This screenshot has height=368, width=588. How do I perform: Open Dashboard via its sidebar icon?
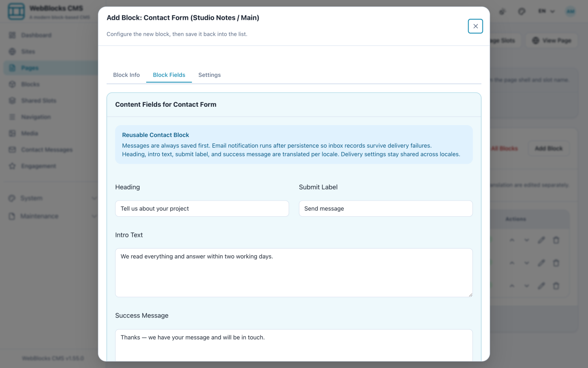tap(12, 35)
